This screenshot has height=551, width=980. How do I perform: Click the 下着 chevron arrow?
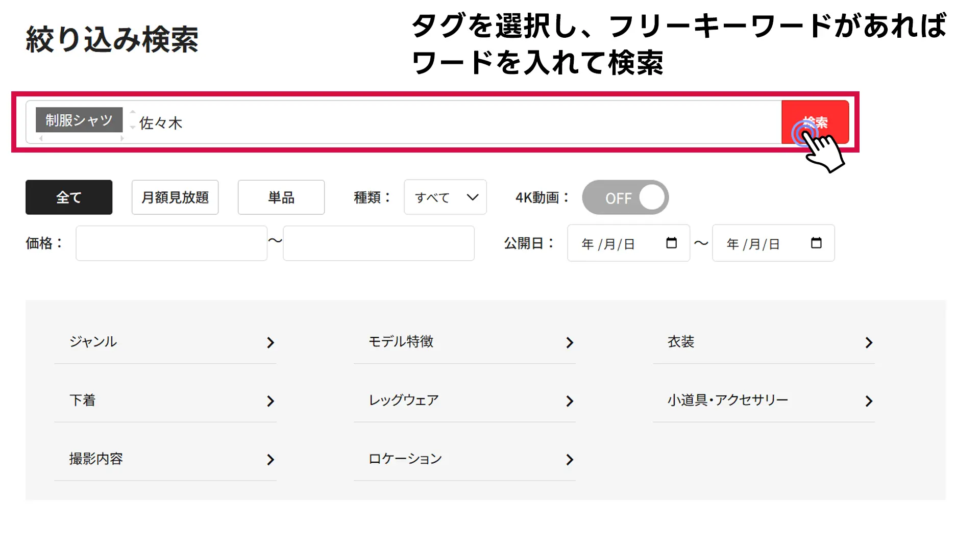point(271,402)
